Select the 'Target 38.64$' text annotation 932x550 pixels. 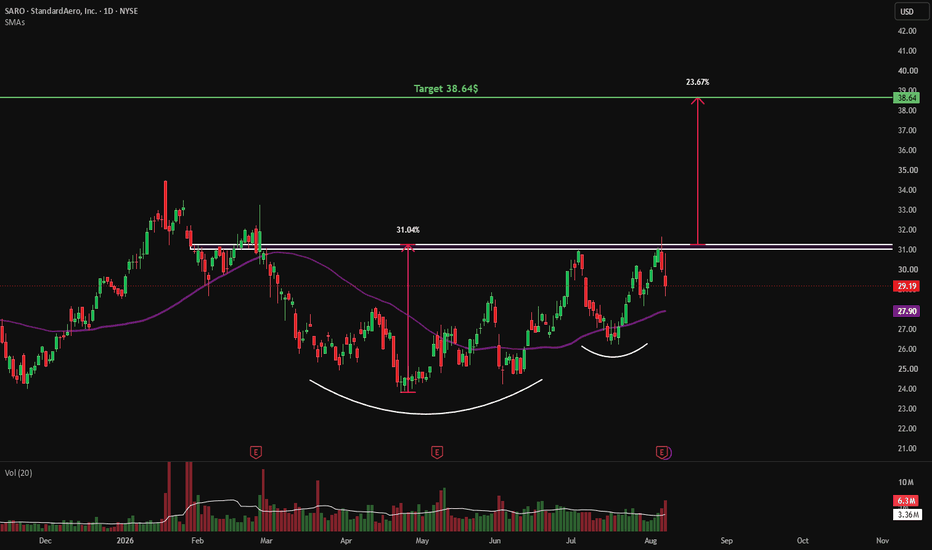446,89
